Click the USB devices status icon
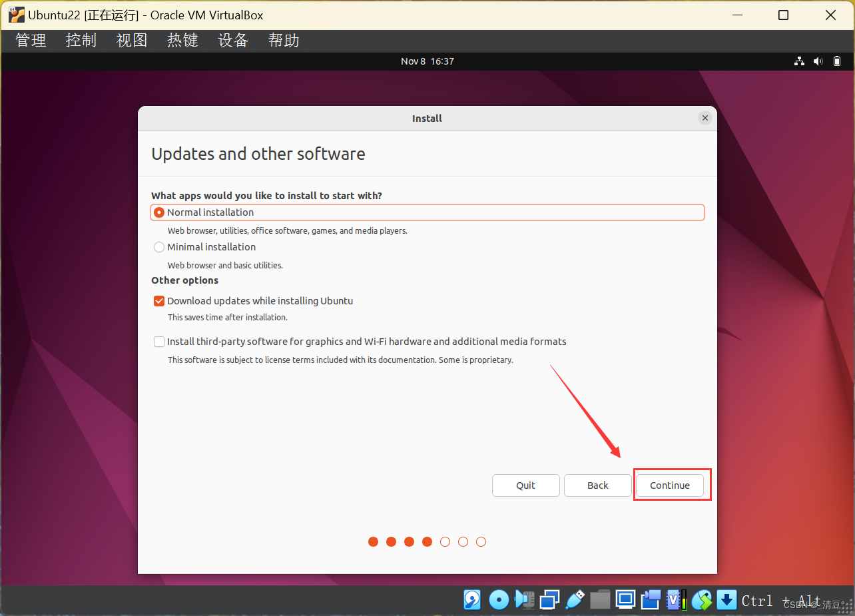Image resolution: width=855 pixels, height=616 pixels. [575, 600]
